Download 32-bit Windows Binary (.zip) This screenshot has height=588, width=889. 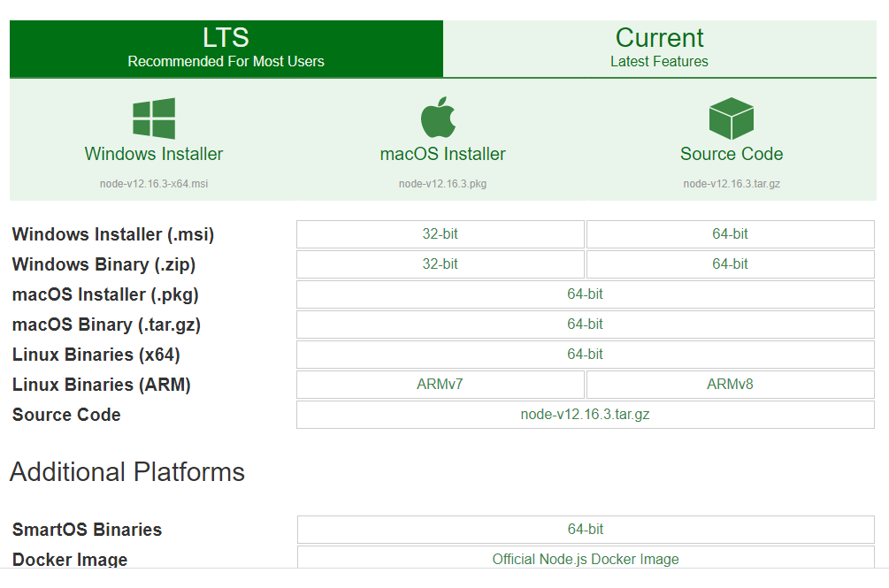click(x=440, y=264)
